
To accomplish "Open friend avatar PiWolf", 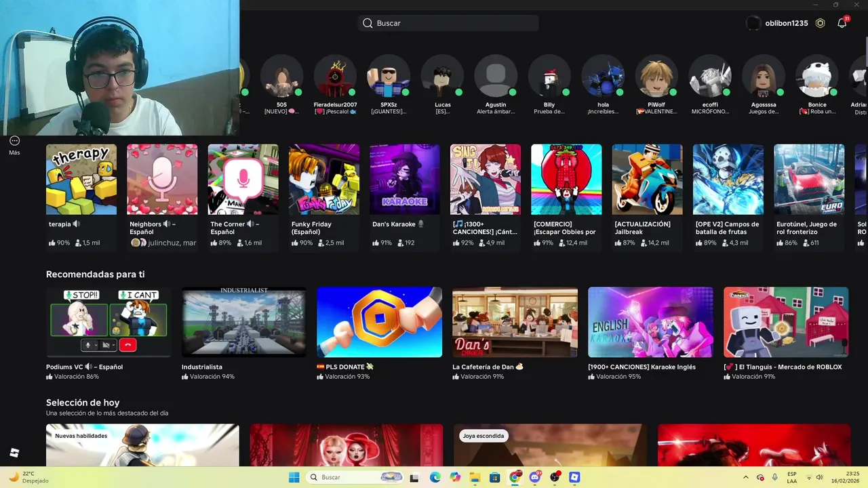I will click(x=656, y=76).
